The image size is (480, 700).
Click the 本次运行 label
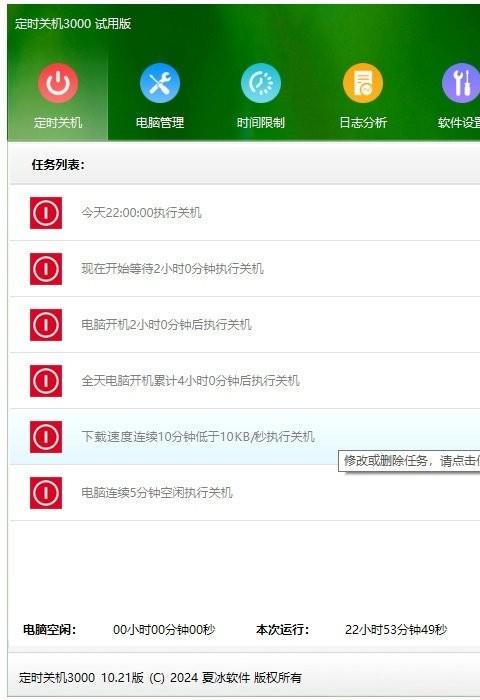pos(283,630)
